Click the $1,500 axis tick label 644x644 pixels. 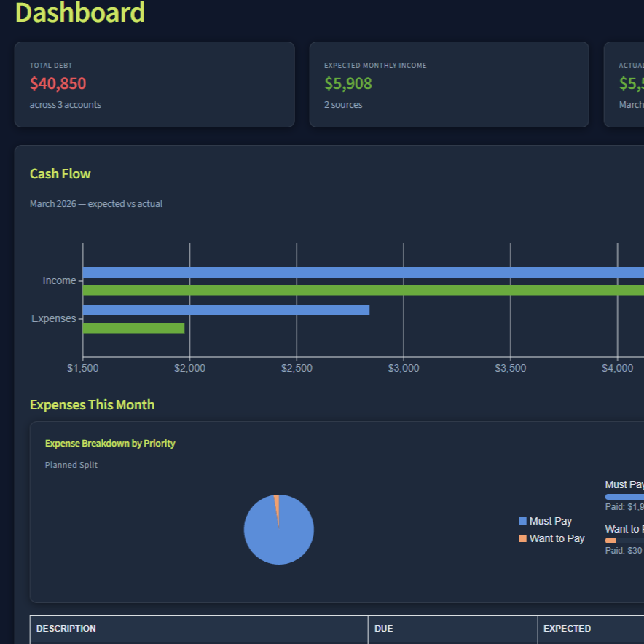83,368
